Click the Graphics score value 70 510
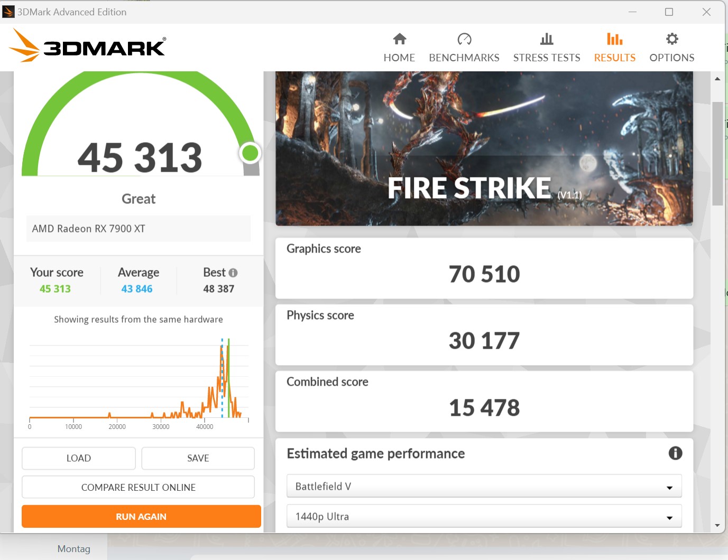Screen dimensions: 728x560 pos(484,274)
